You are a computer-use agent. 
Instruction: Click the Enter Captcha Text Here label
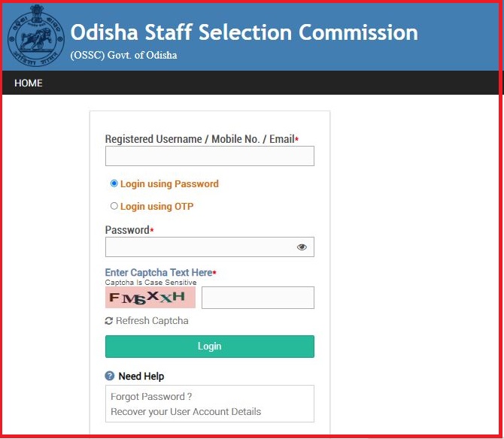(x=159, y=272)
